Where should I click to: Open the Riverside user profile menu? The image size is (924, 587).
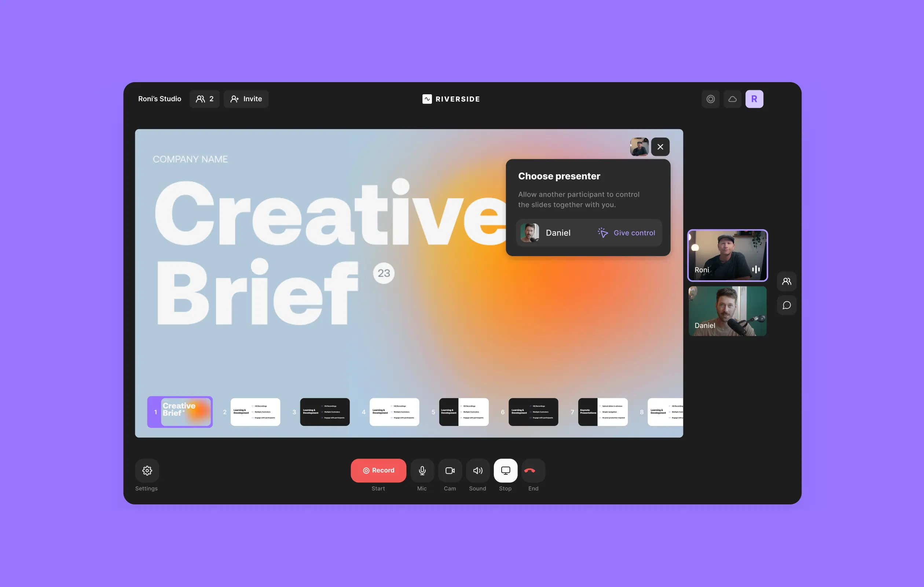(x=754, y=99)
